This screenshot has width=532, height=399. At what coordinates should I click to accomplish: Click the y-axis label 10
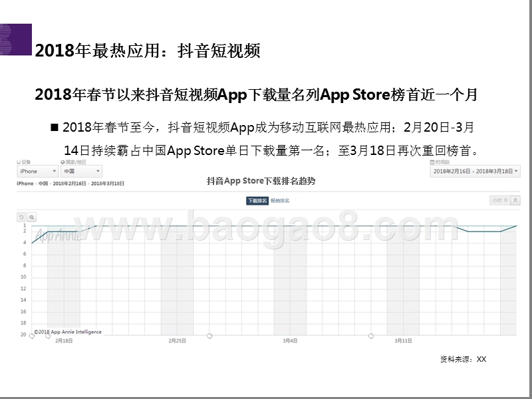pyautogui.click(x=23, y=277)
